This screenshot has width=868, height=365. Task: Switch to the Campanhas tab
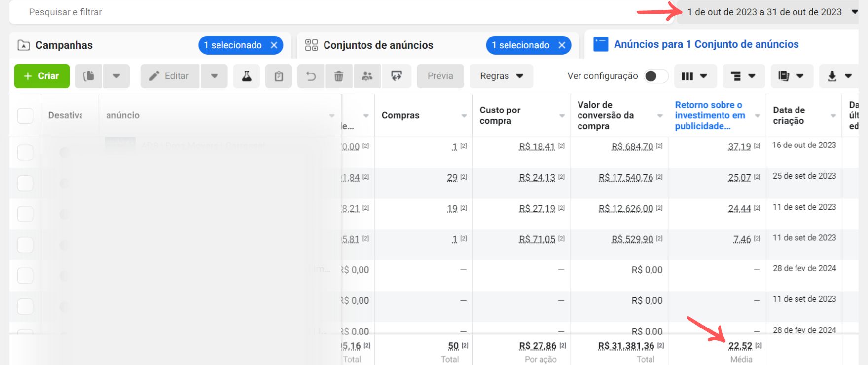64,45
